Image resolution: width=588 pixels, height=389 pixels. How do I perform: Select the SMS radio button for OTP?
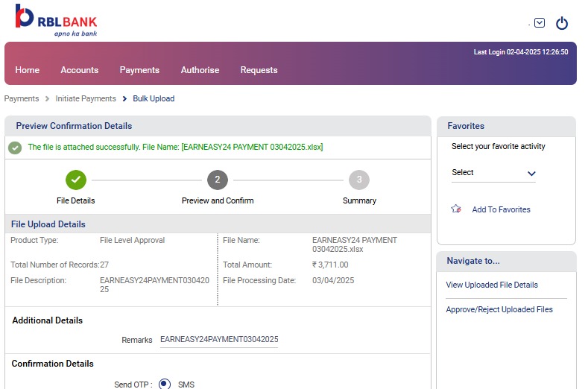point(164,384)
